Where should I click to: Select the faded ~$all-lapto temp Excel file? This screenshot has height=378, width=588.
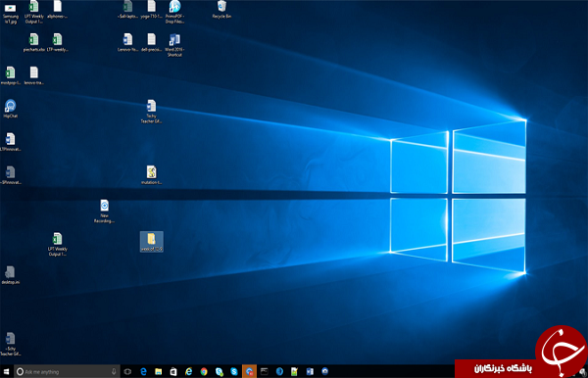coord(127,10)
